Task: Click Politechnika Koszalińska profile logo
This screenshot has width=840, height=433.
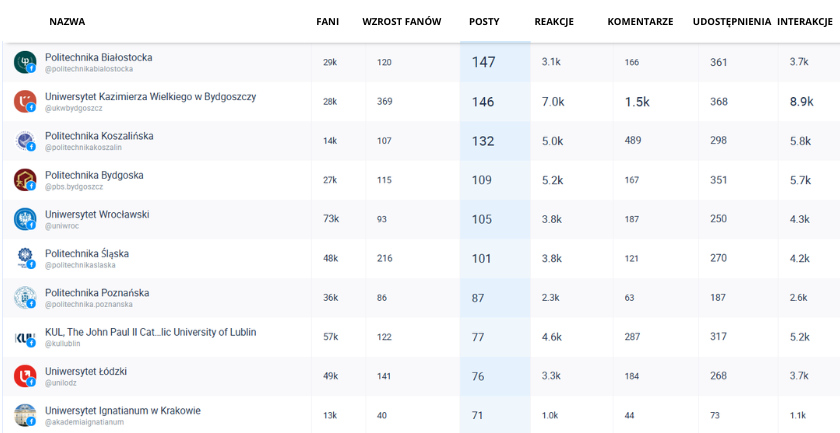Action: pos(25,141)
